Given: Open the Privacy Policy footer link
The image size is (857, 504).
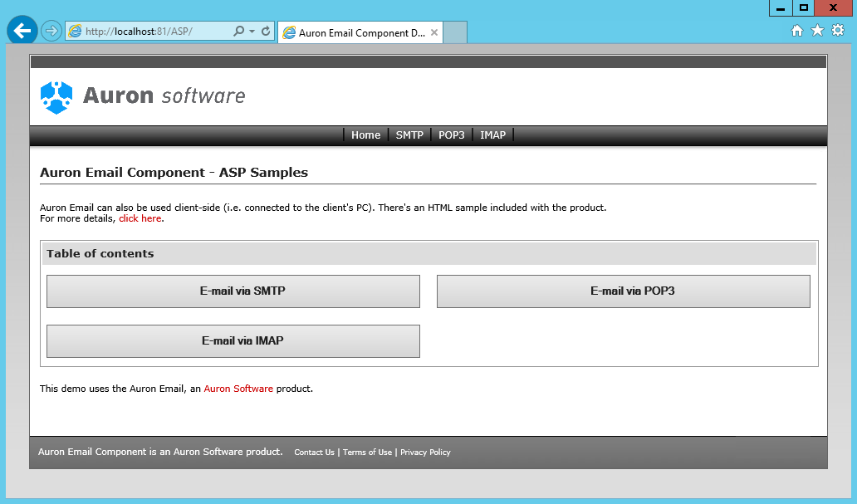Looking at the screenshot, I should pyautogui.click(x=425, y=453).
